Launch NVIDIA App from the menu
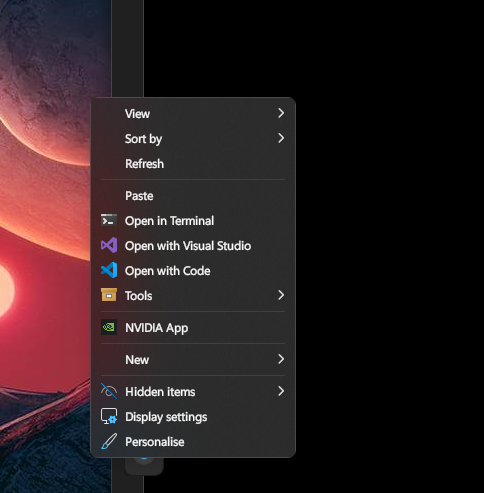 point(193,328)
